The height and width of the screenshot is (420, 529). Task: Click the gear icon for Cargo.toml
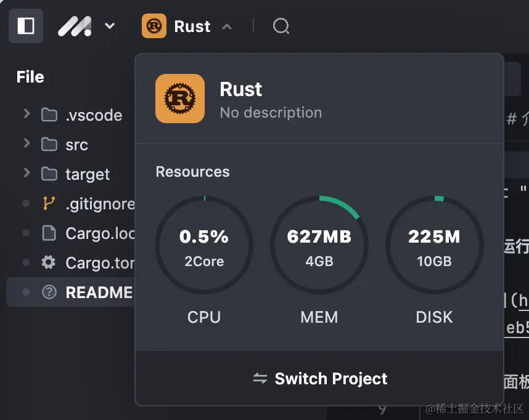[x=49, y=262]
